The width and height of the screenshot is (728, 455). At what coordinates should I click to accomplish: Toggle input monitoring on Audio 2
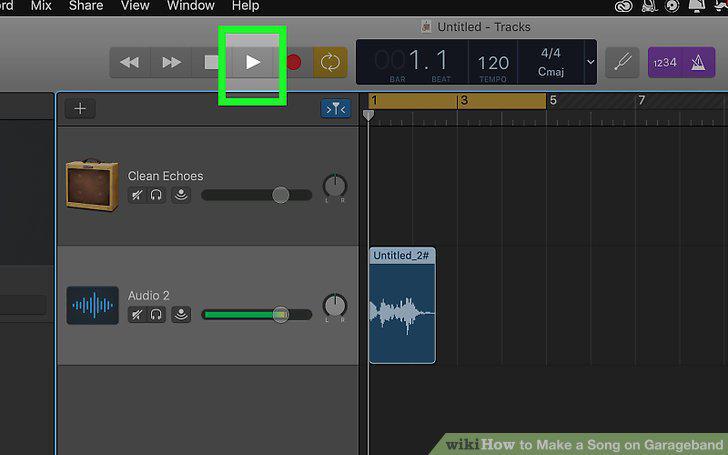[181, 315]
